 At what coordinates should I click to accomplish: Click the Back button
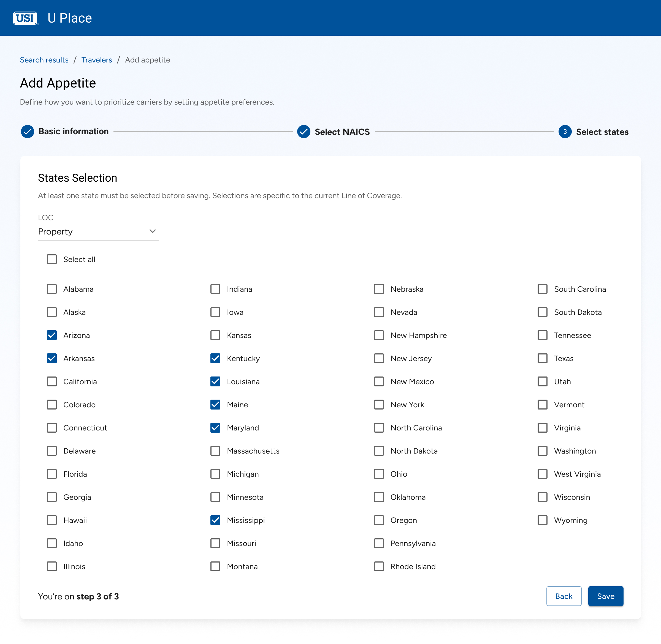[564, 596]
